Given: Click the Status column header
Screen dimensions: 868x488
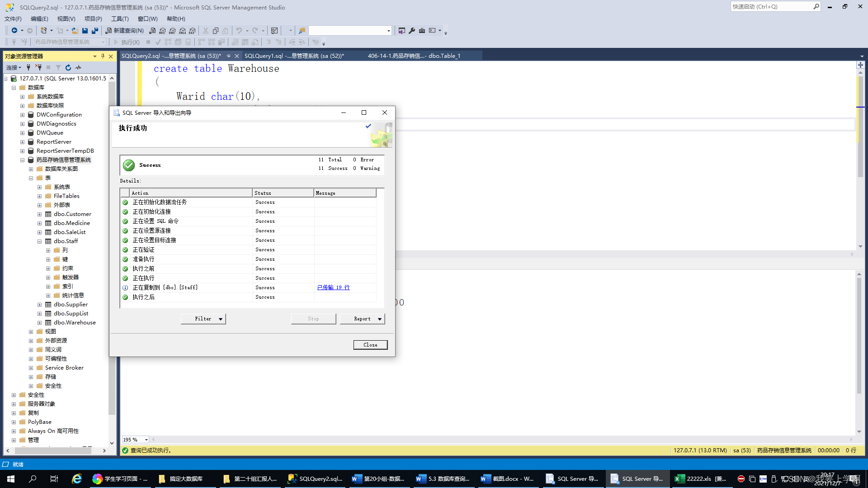Looking at the screenshot, I should click(283, 193).
